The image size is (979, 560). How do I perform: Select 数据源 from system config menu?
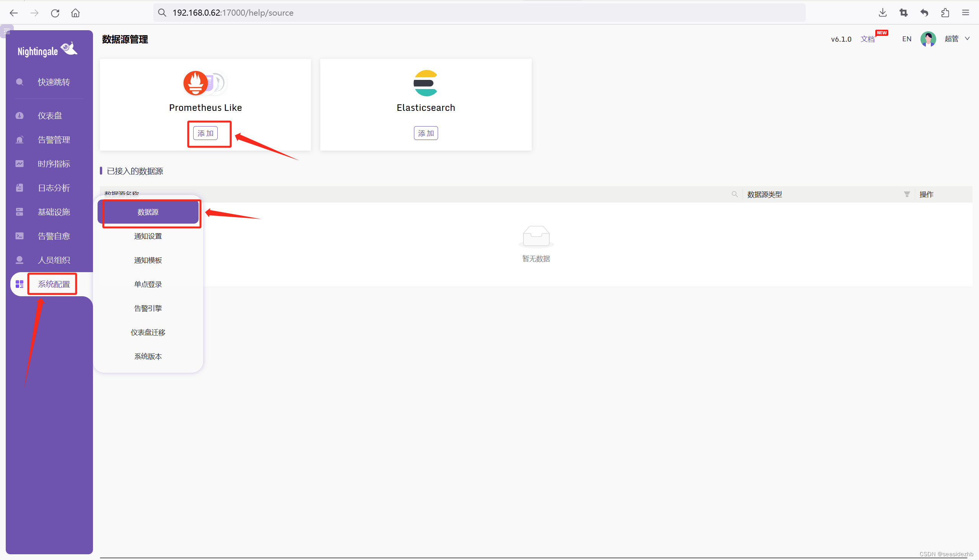point(148,211)
